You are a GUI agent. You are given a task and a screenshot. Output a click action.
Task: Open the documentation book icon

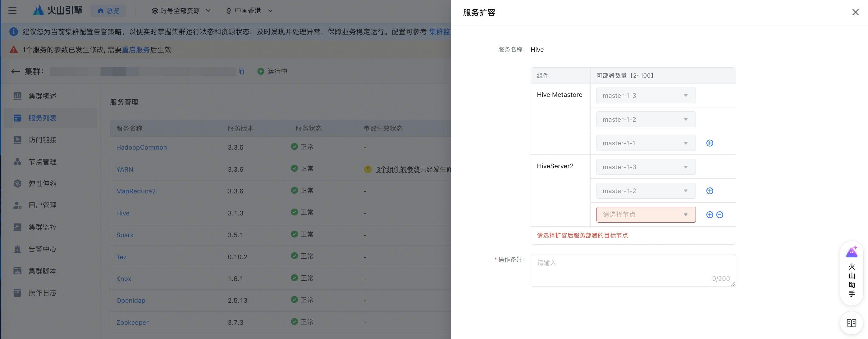pyautogui.click(x=852, y=323)
